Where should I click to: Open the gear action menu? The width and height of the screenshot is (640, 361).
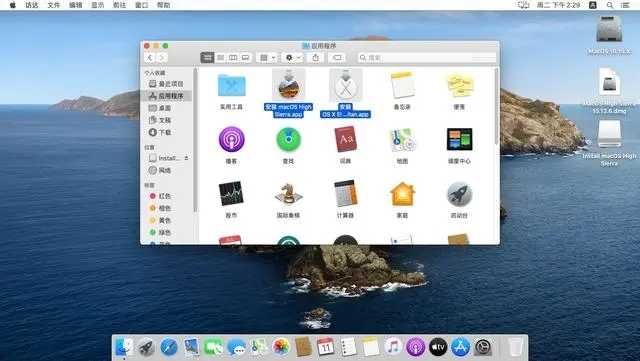point(293,58)
